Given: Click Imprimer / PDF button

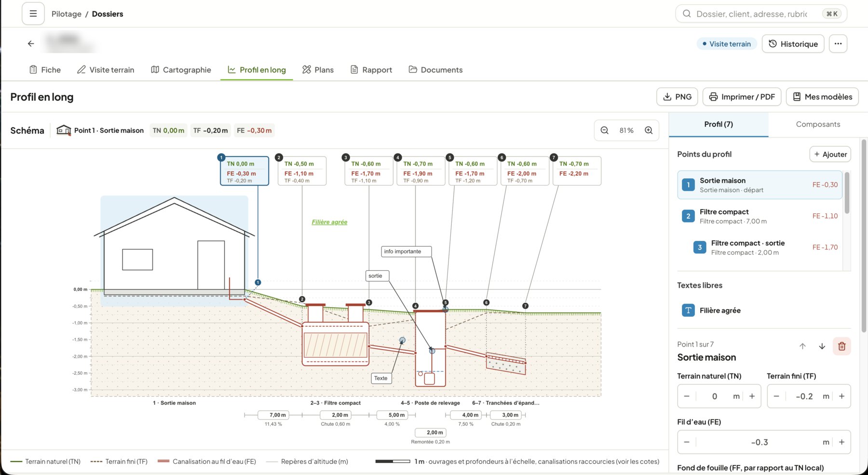Looking at the screenshot, I should (x=742, y=97).
